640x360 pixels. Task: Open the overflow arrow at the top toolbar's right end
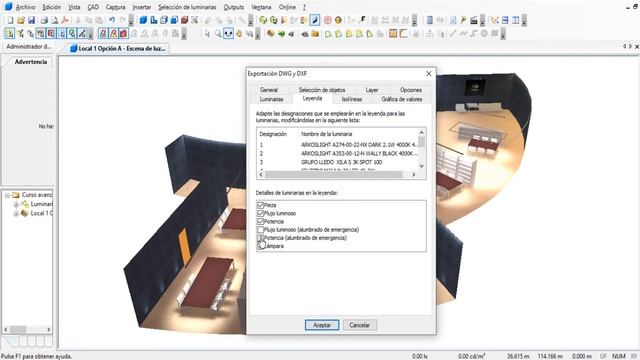(x=524, y=20)
